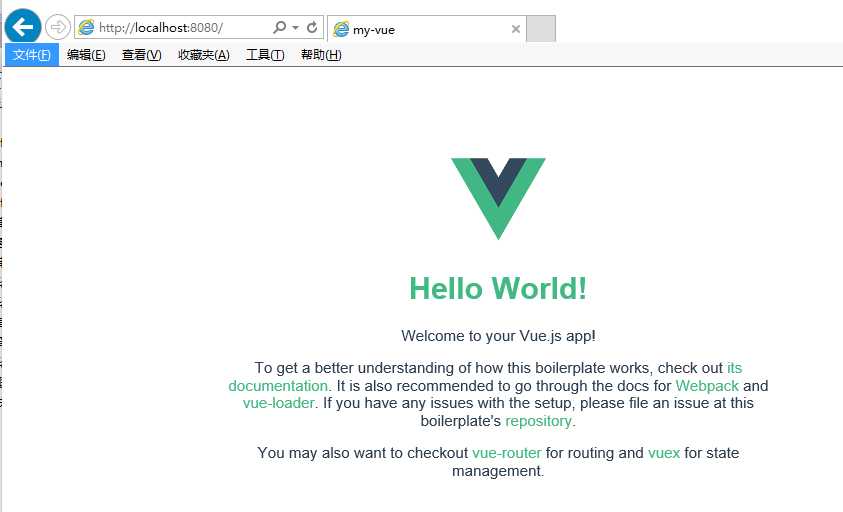The width and height of the screenshot is (843, 512).
Task: Open the address bar dropdown arrow
Action: [295, 27]
